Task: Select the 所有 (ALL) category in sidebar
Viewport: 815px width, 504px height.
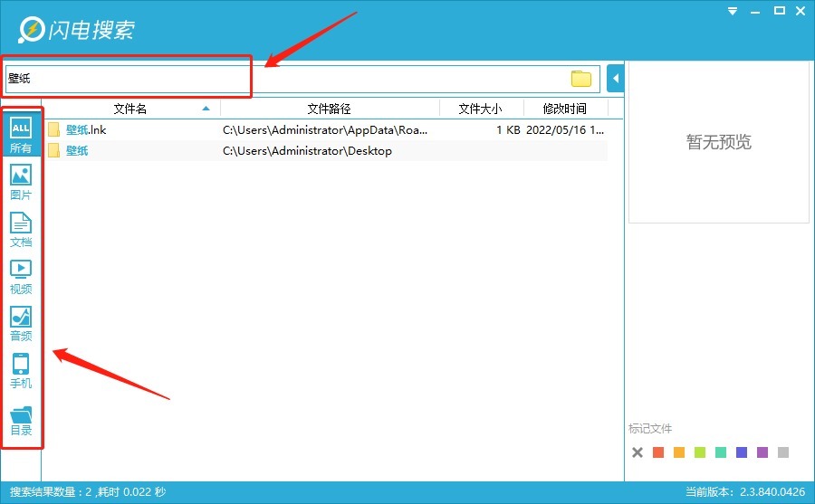Action: [21, 135]
